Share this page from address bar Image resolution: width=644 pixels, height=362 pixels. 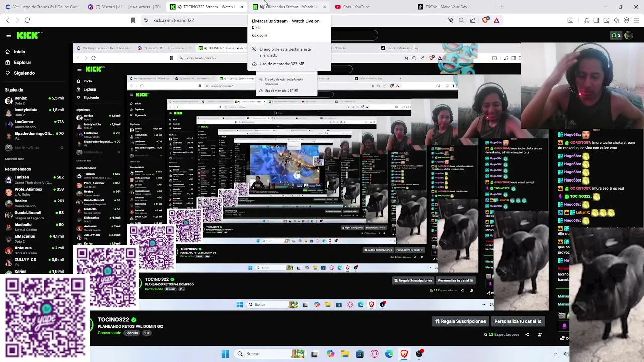click(x=473, y=20)
